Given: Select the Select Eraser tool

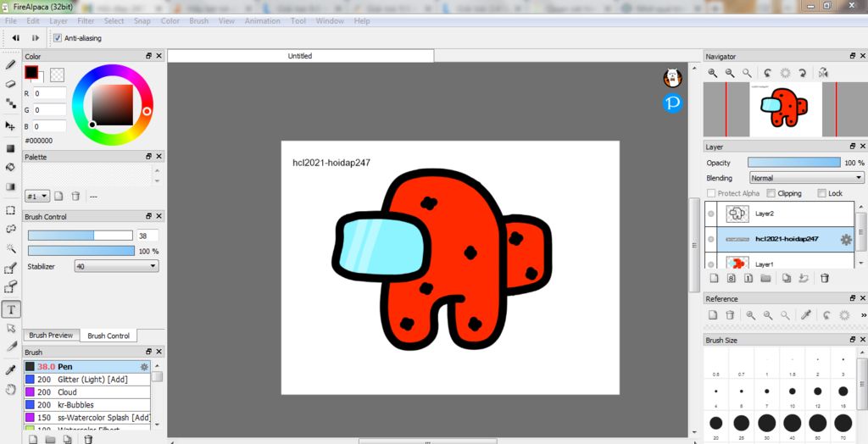Looking at the screenshot, I should [10, 287].
